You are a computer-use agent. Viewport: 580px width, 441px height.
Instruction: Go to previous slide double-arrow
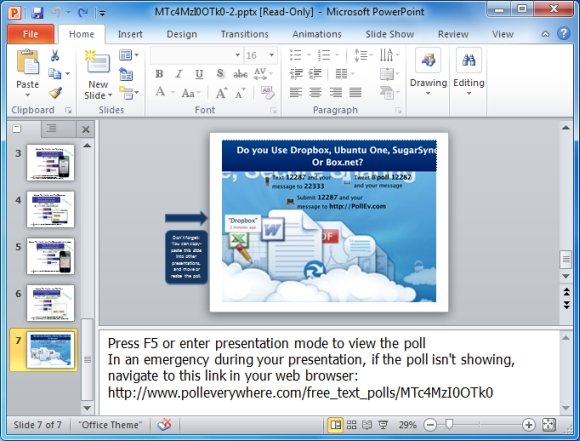click(x=566, y=292)
